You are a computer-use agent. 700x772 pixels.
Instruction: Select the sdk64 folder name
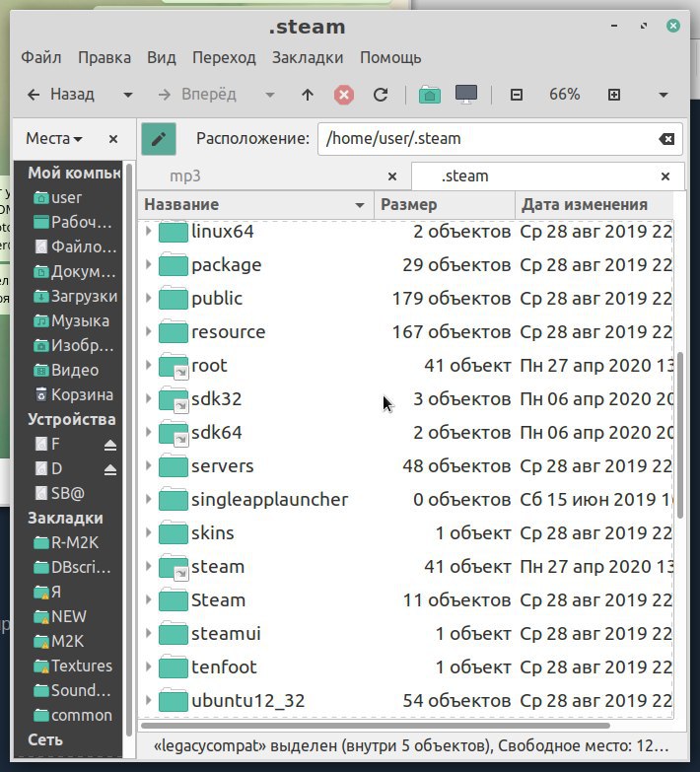[217, 433]
